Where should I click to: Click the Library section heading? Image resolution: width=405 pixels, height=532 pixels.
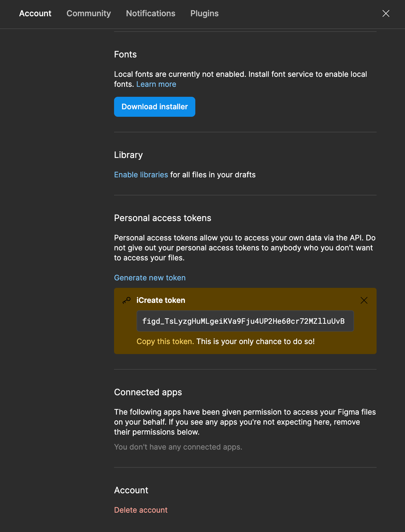tap(128, 155)
